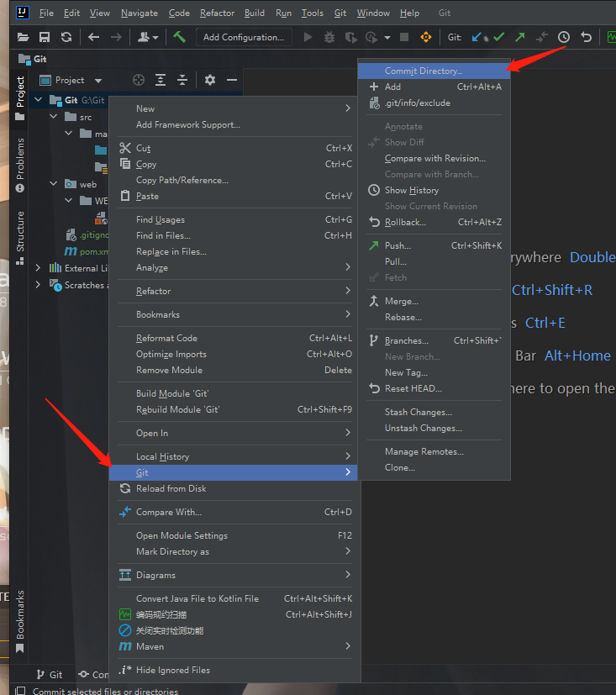Click the Run play icon
616x695 pixels.
coord(308,37)
